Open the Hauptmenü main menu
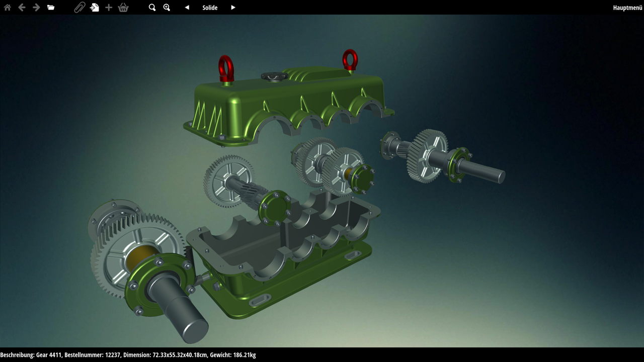This screenshot has height=362, width=644. pos(627,8)
